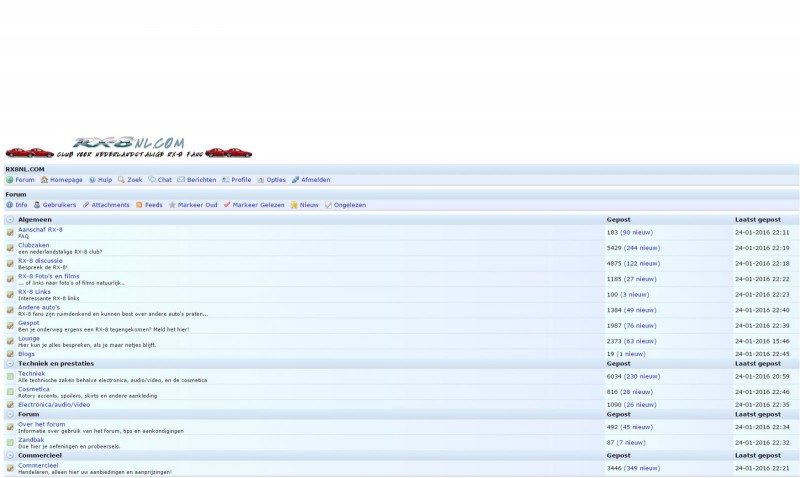Collapse the Commercieel category section
800x478 pixels.
pyautogui.click(x=10, y=456)
